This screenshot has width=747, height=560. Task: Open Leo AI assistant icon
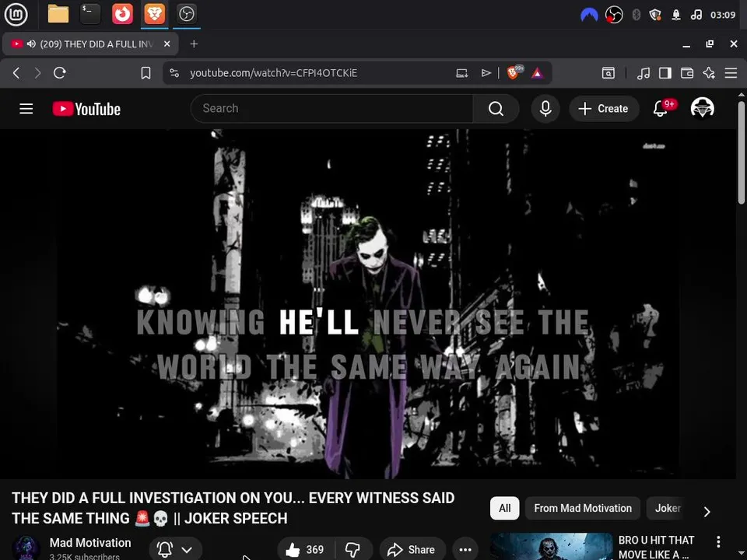point(709,73)
